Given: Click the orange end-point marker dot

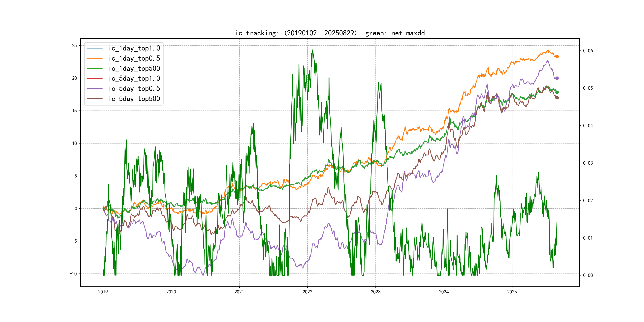Looking at the screenshot, I should pyautogui.click(x=557, y=56).
